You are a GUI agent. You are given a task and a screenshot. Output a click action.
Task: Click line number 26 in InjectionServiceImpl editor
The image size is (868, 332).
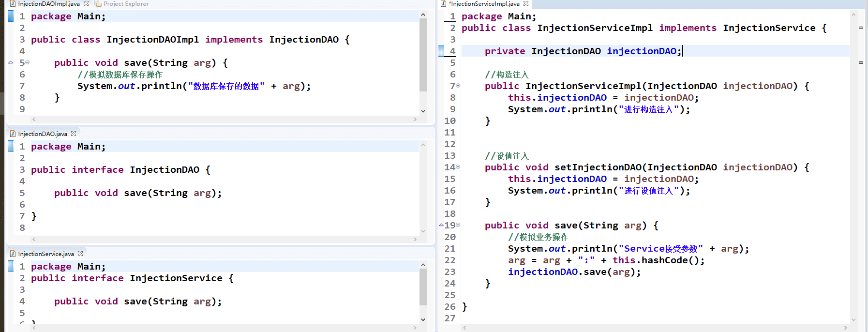pyautogui.click(x=450, y=306)
